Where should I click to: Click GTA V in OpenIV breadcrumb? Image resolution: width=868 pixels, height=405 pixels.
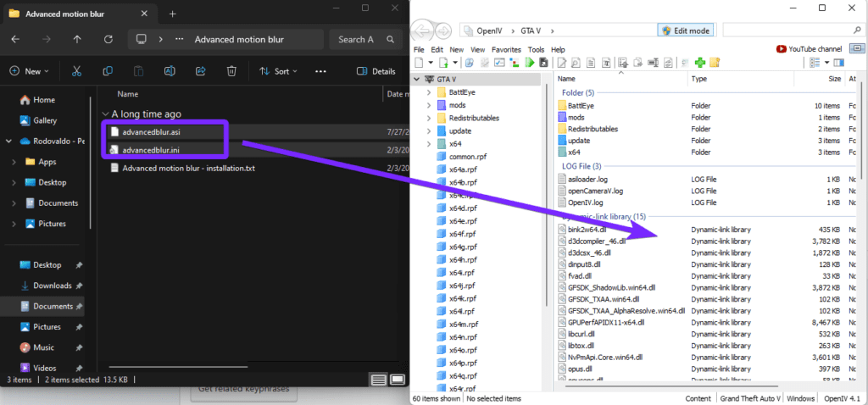pyautogui.click(x=531, y=31)
